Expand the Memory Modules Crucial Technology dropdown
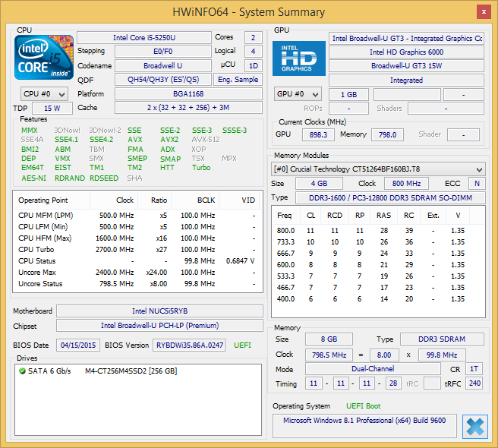 [x=378, y=168]
